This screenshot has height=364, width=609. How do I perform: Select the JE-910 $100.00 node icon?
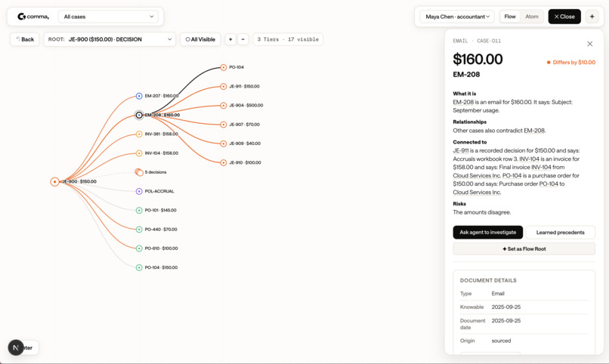[x=224, y=162]
